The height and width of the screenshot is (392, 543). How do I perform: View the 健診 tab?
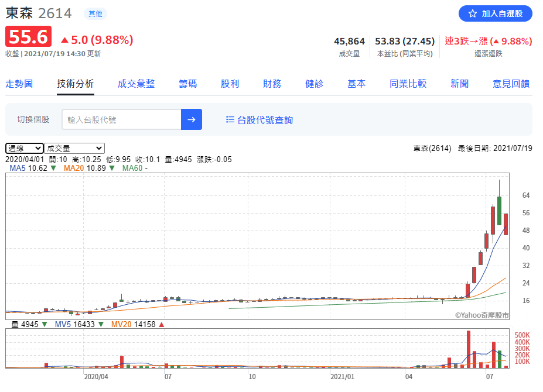click(315, 84)
